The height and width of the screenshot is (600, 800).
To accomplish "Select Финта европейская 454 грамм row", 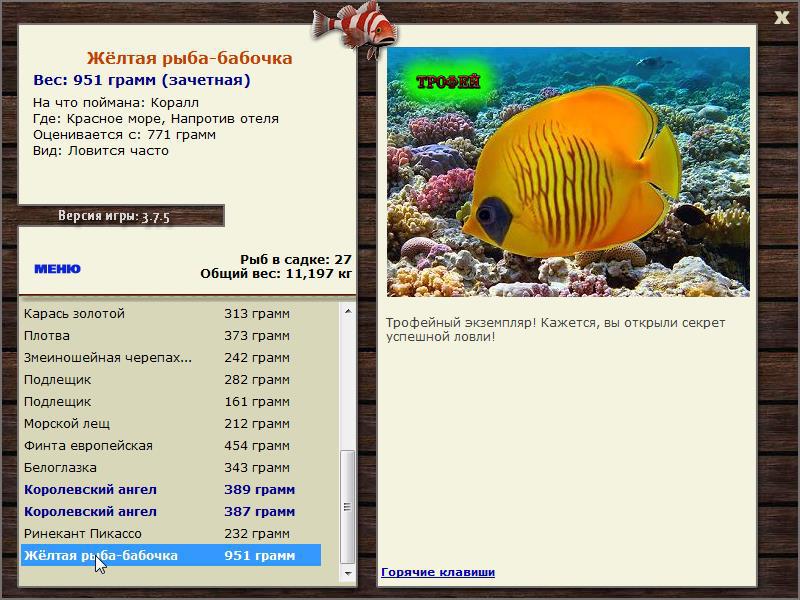I will (171, 445).
